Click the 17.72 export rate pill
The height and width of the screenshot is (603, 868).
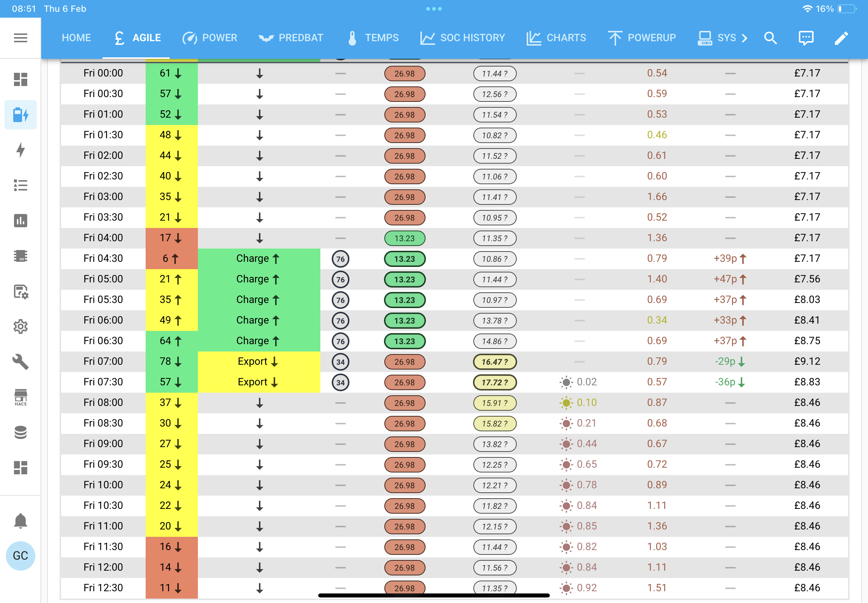495,382
